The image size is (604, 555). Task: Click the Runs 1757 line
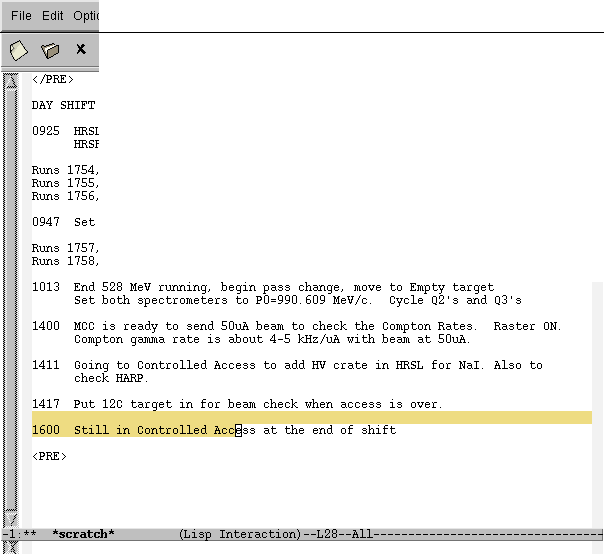coord(65,248)
